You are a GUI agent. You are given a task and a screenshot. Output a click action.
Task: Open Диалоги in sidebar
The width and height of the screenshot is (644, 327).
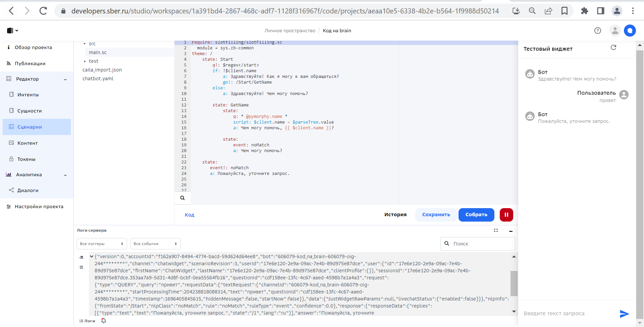pos(28,190)
